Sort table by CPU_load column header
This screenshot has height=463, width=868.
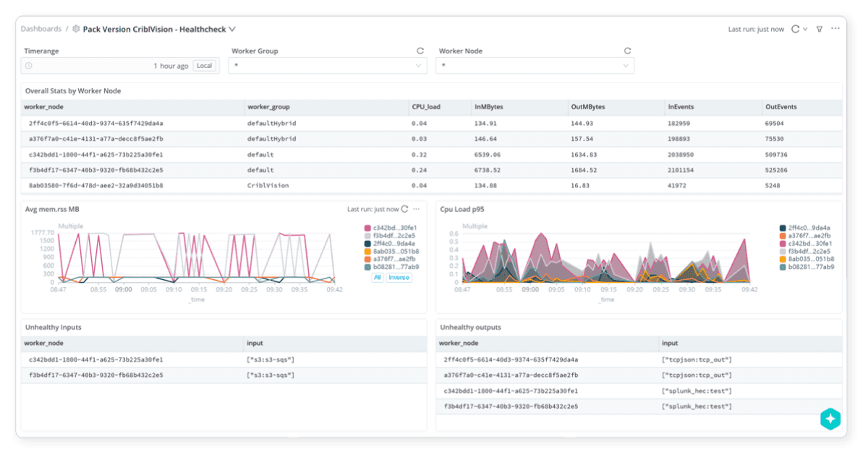426,106
